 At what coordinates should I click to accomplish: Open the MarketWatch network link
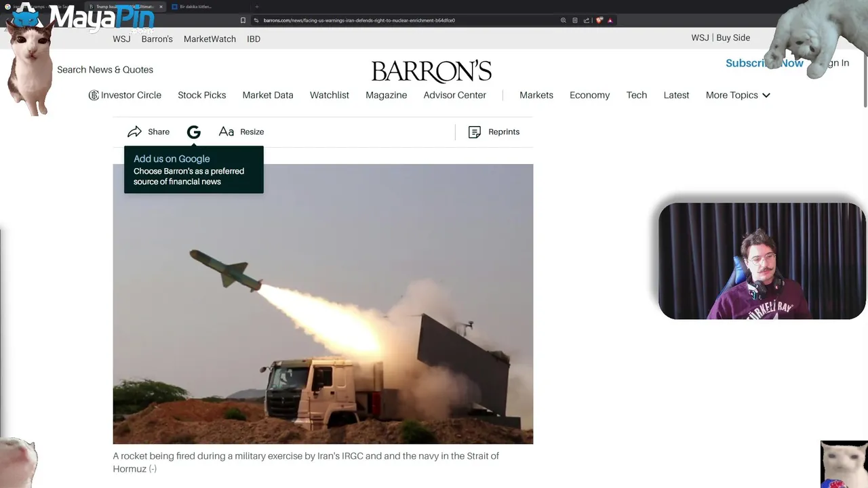pyautogui.click(x=210, y=39)
